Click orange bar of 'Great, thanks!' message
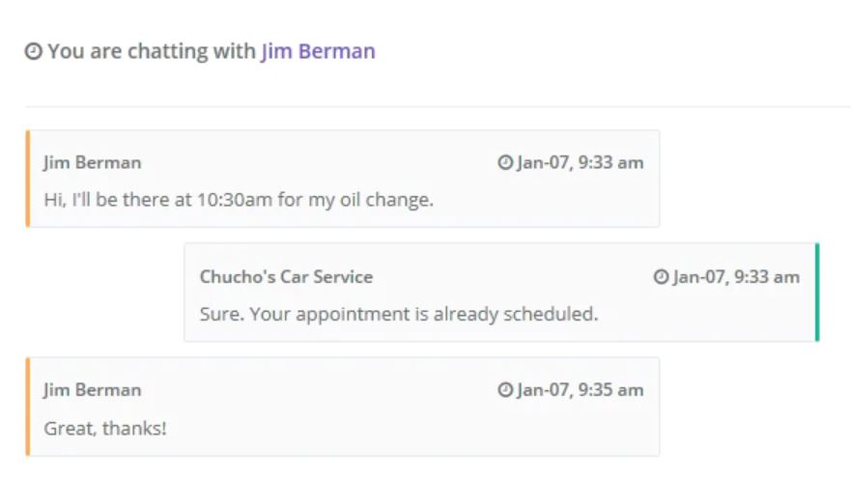Image resolution: width=851 pixels, height=504 pixels. tap(28, 406)
